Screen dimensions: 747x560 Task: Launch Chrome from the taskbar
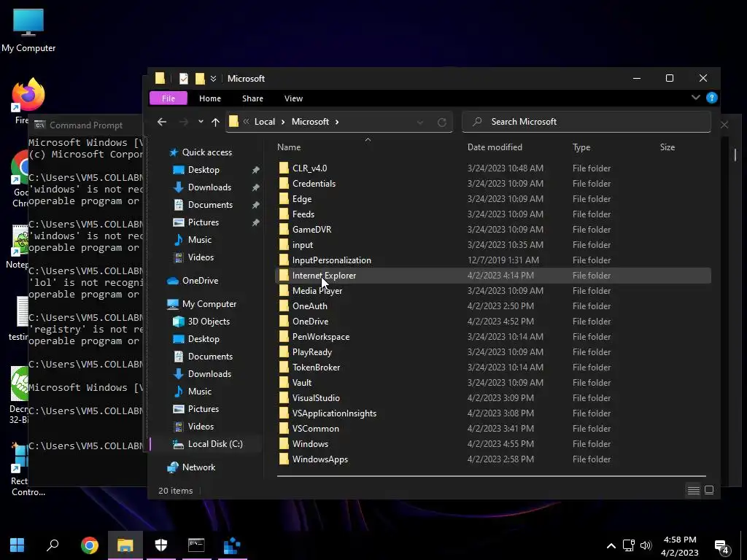point(90,545)
